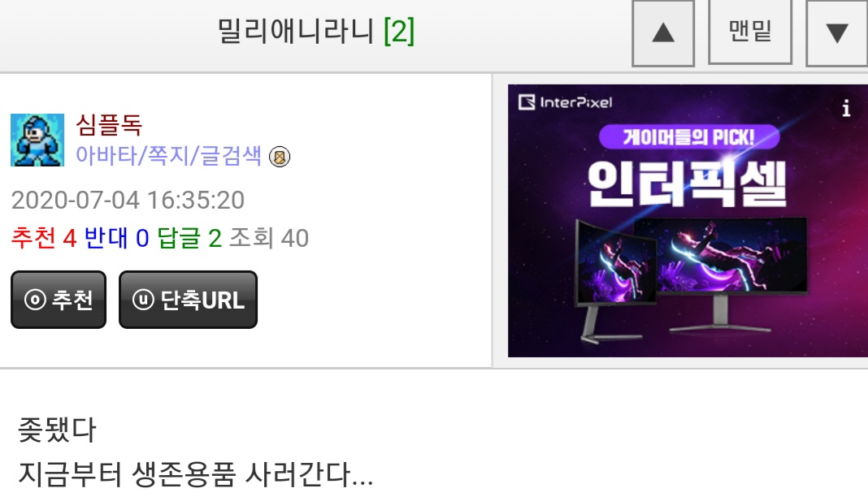Viewport: 868px width, 497px height.
Task: Select the 아바타 link under the username
Action: coord(106,155)
